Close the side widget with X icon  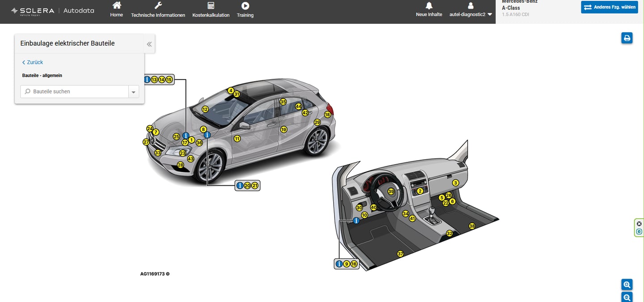[639, 224]
